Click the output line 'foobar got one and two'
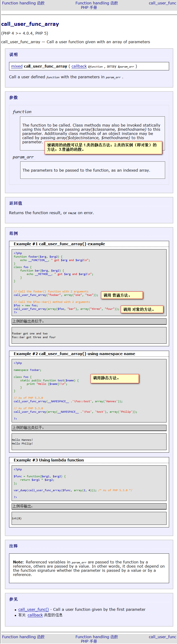The height and width of the screenshot is (644, 177). point(30,333)
